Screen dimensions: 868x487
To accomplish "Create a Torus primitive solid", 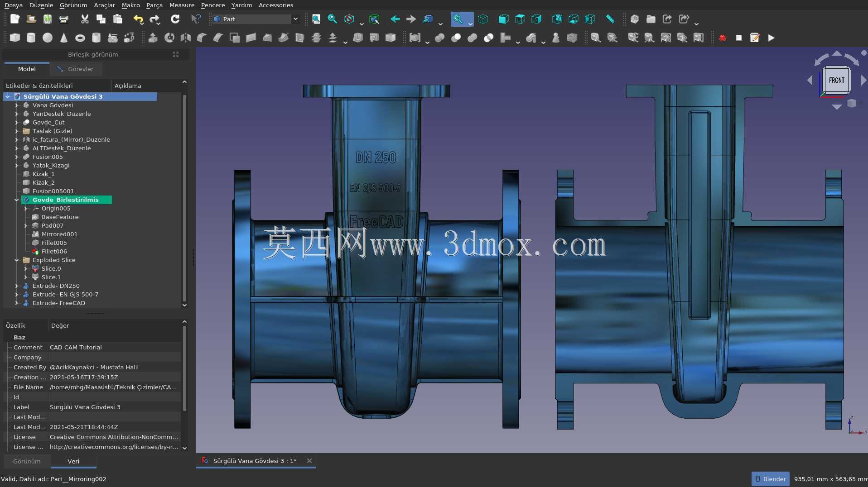I will pyautogui.click(x=80, y=38).
